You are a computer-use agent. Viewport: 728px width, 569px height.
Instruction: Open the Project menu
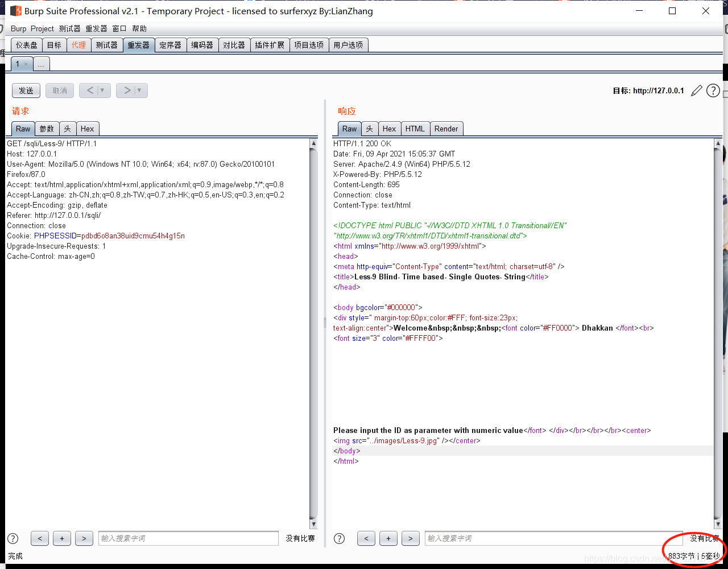point(42,28)
